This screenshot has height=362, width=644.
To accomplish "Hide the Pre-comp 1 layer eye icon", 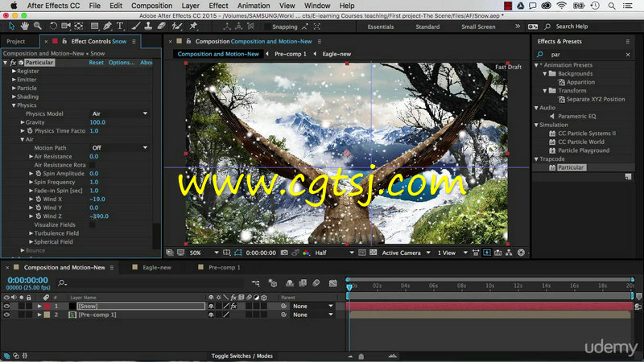I will pyautogui.click(x=6, y=315).
